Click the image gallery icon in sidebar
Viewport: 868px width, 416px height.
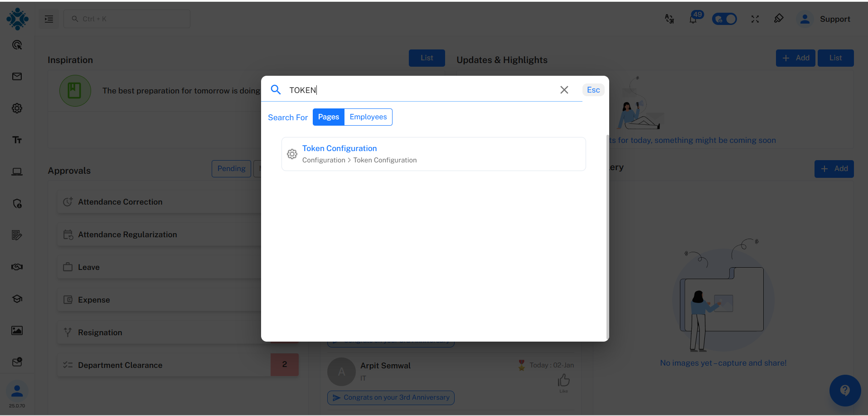pyautogui.click(x=17, y=330)
